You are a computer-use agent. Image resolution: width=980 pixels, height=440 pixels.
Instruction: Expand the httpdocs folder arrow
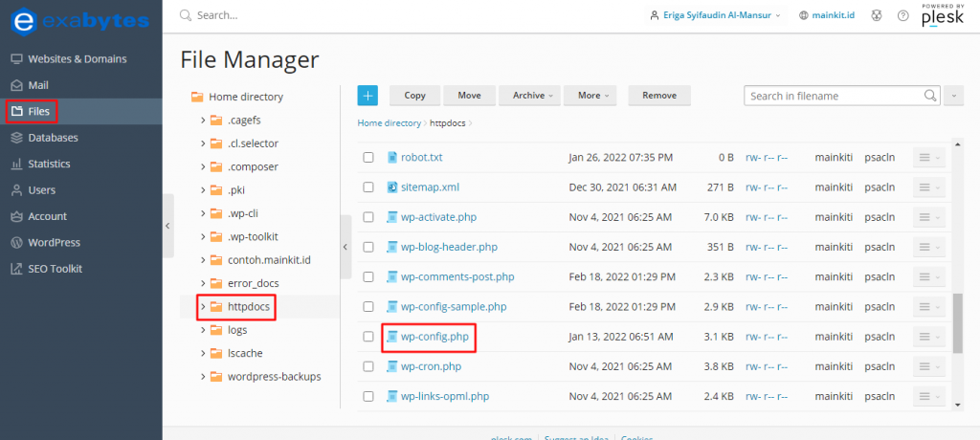pyautogui.click(x=203, y=306)
